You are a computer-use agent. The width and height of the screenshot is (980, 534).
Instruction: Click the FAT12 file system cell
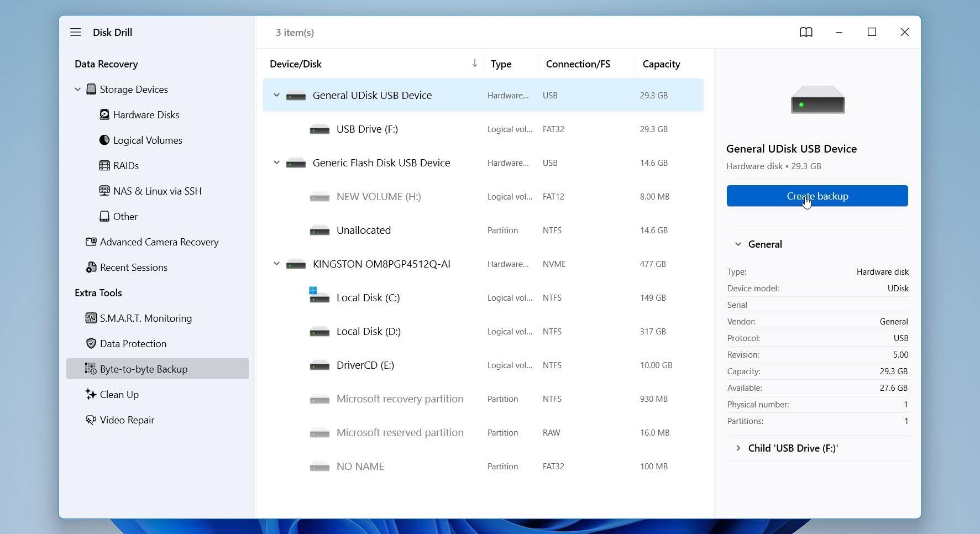[553, 196]
